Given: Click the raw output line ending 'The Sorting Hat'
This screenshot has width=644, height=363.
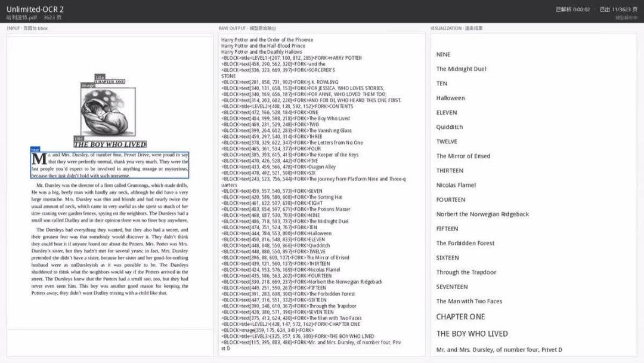Looking at the screenshot, I should pos(281,198).
